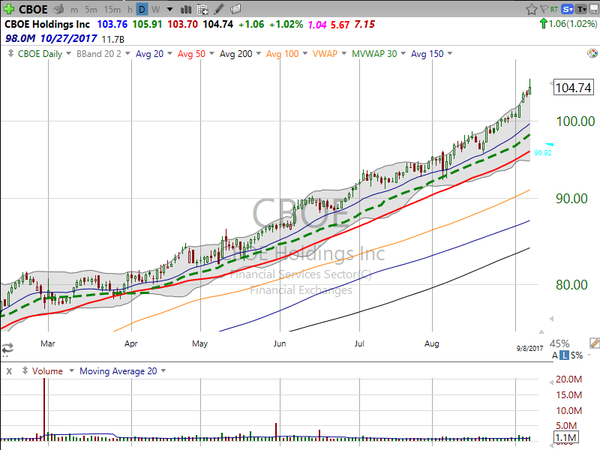
Task: Click the drawing ruler icon near 45%
Action: (595, 343)
